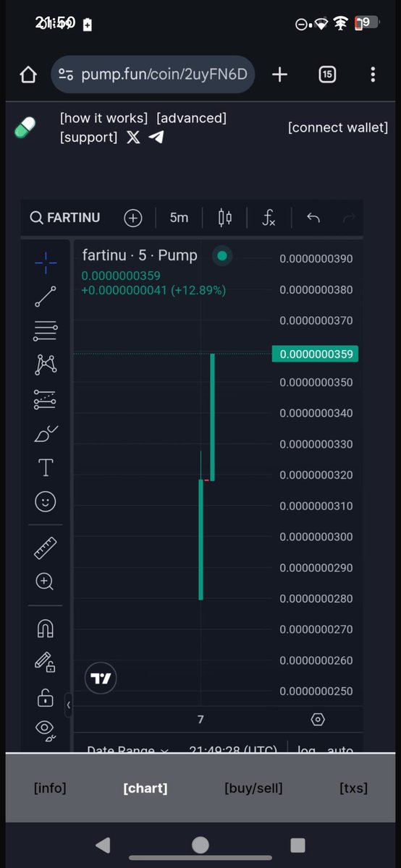Switch to the buy/sell tab
The width and height of the screenshot is (401, 868).
(253, 788)
